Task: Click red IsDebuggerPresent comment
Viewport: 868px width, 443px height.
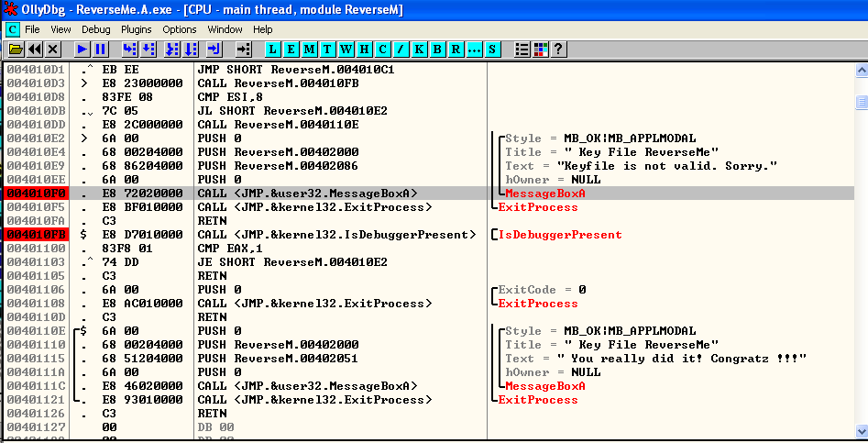Action: (x=560, y=235)
